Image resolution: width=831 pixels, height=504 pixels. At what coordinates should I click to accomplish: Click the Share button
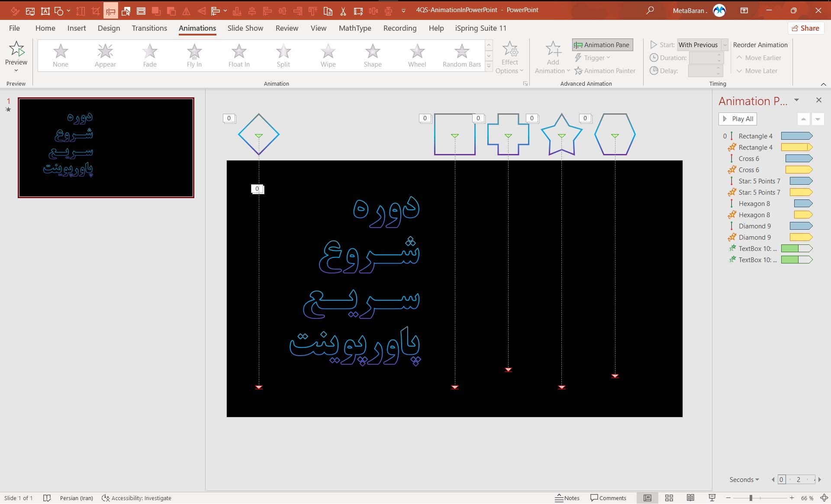pyautogui.click(x=806, y=28)
